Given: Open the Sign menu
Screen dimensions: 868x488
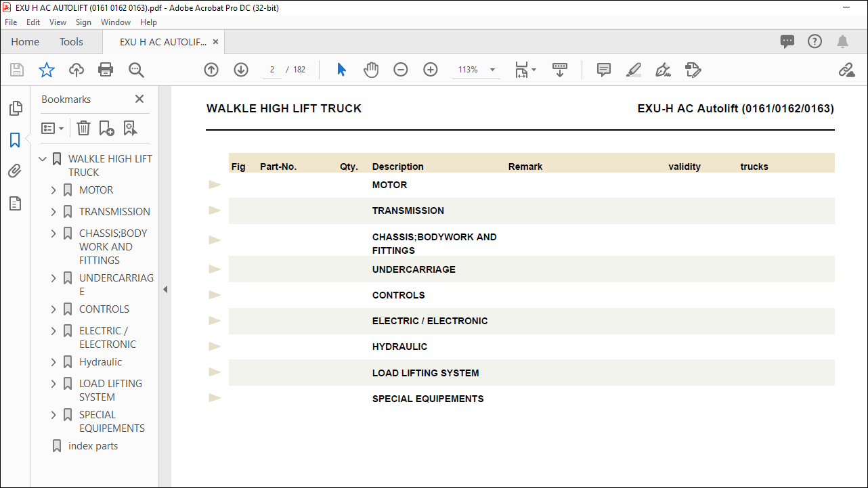Looking at the screenshot, I should 83,22.
